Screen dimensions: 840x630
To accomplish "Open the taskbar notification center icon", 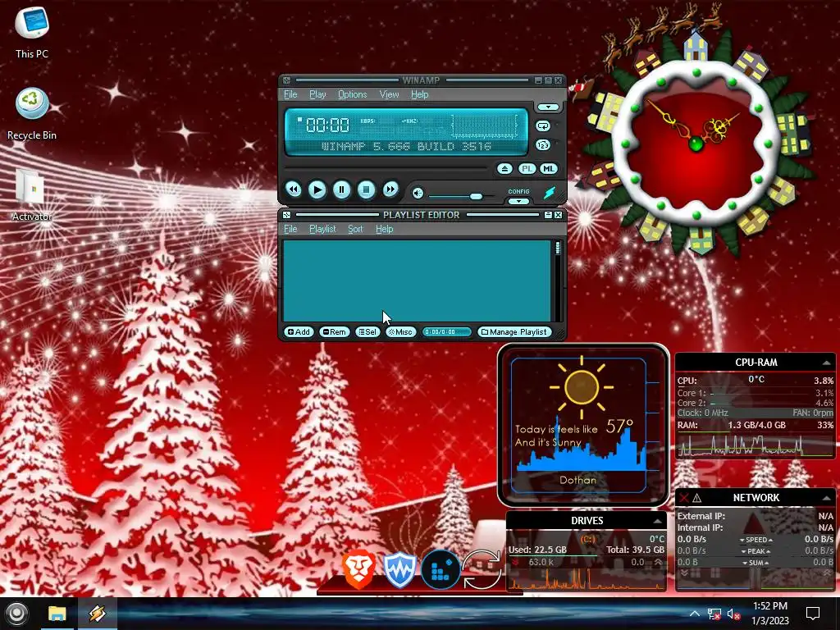I will click(813, 614).
